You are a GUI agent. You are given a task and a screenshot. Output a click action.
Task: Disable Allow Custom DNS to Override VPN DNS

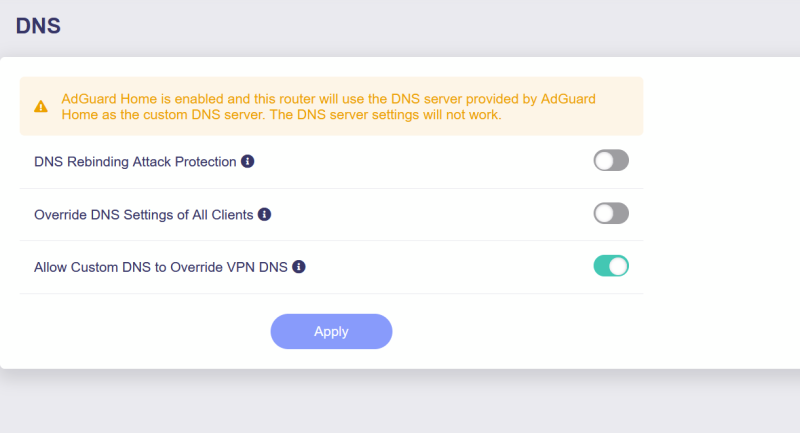611,266
